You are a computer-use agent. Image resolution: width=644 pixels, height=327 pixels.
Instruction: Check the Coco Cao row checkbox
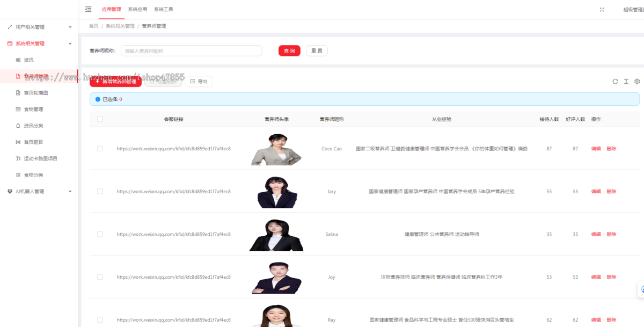(100, 149)
